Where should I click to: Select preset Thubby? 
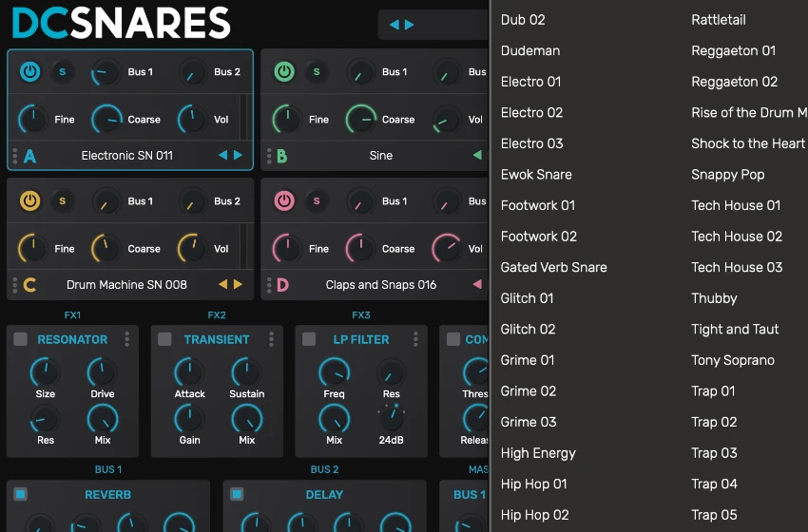tap(714, 298)
